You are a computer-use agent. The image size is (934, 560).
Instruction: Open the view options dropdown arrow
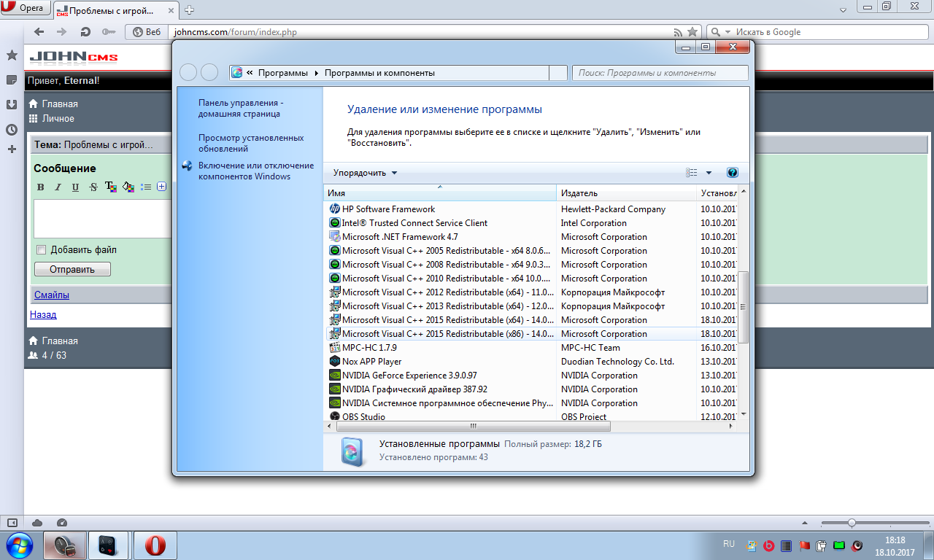(709, 173)
